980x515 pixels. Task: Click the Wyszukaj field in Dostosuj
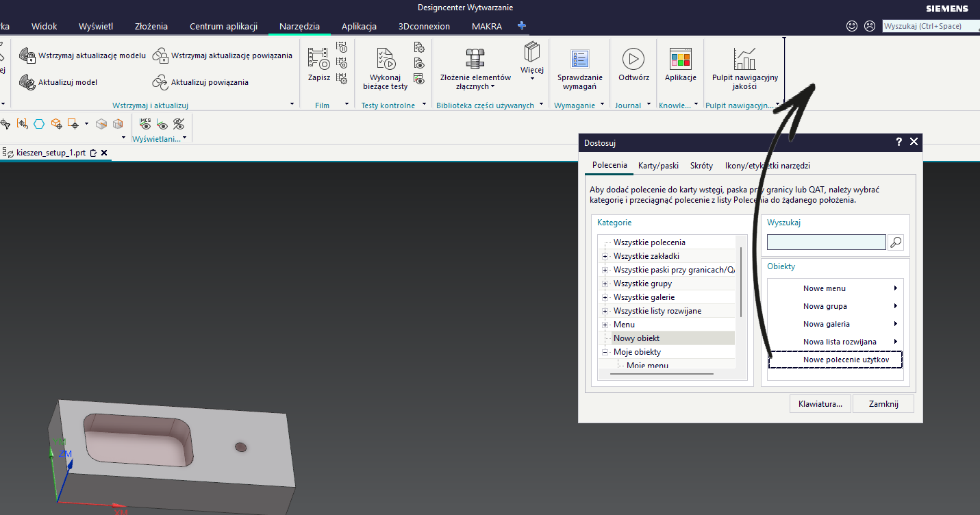(827, 242)
